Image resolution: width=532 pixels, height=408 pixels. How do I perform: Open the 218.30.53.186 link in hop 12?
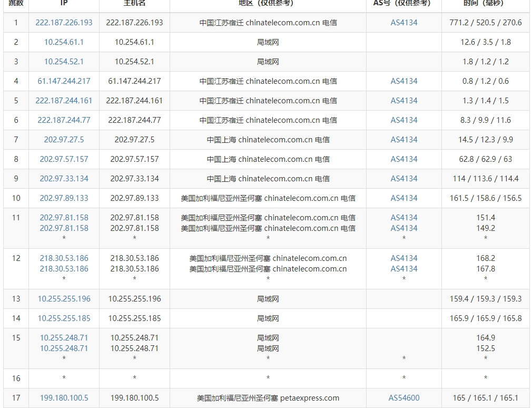click(x=64, y=258)
